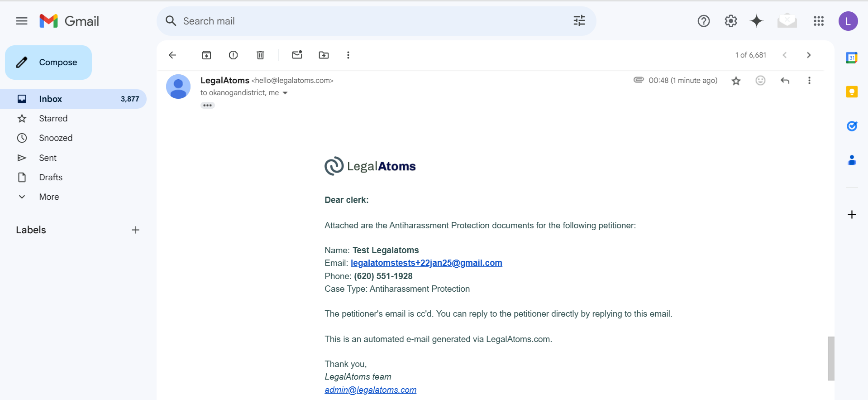
Task: Open Settings gear icon
Action: [x=730, y=21]
